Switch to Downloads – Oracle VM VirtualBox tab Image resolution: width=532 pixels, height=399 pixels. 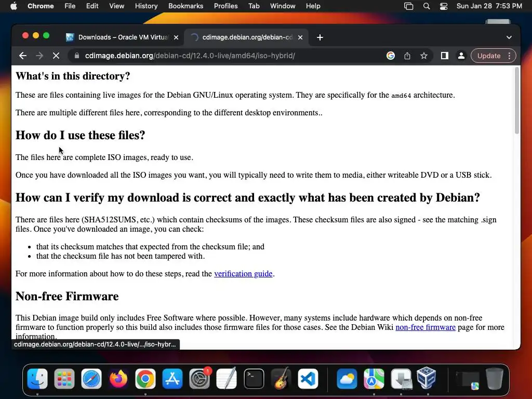pyautogui.click(x=122, y=37)
